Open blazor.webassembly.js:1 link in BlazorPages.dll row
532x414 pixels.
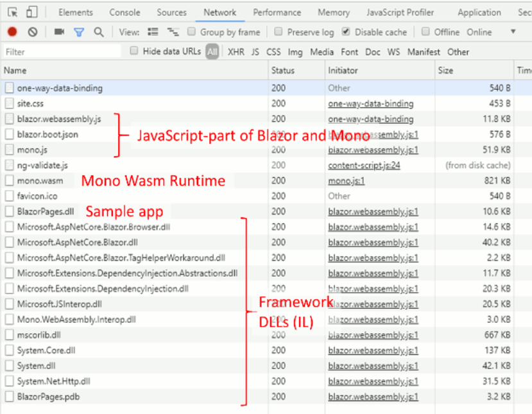tap(373, 212)
